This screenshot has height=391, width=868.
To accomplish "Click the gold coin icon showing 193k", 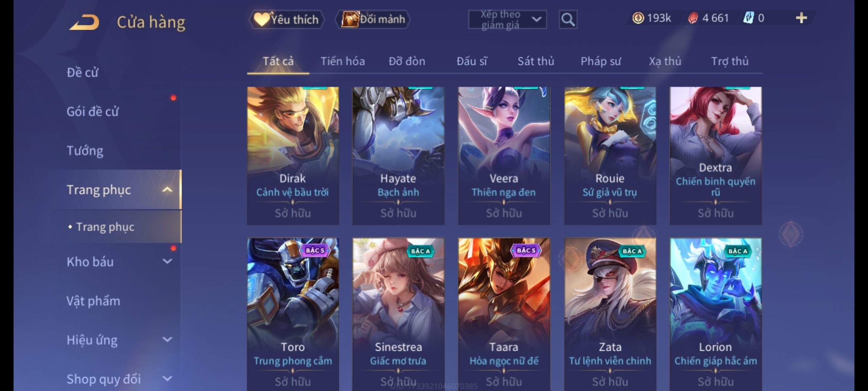I will point(638,18).
